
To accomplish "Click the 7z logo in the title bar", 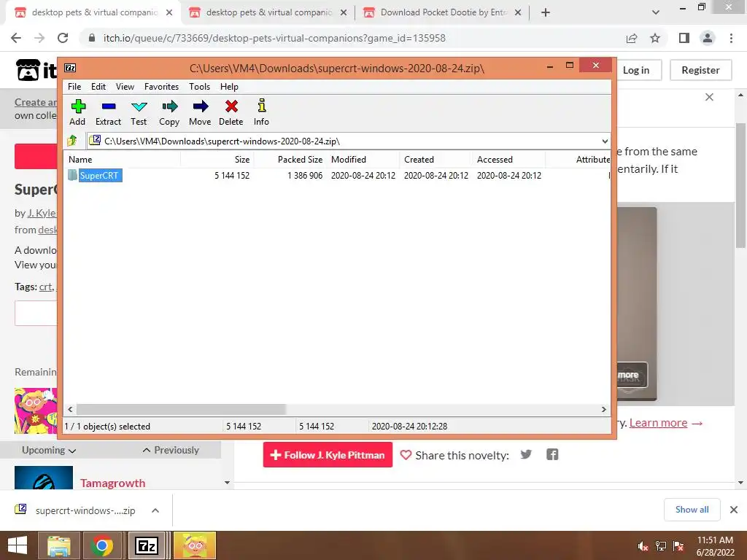I will pos(70,68).
